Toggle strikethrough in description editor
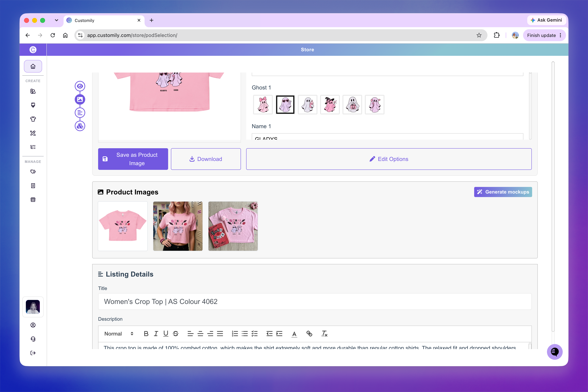Screen dimensions: 588x392 click(x=176, y=334)
